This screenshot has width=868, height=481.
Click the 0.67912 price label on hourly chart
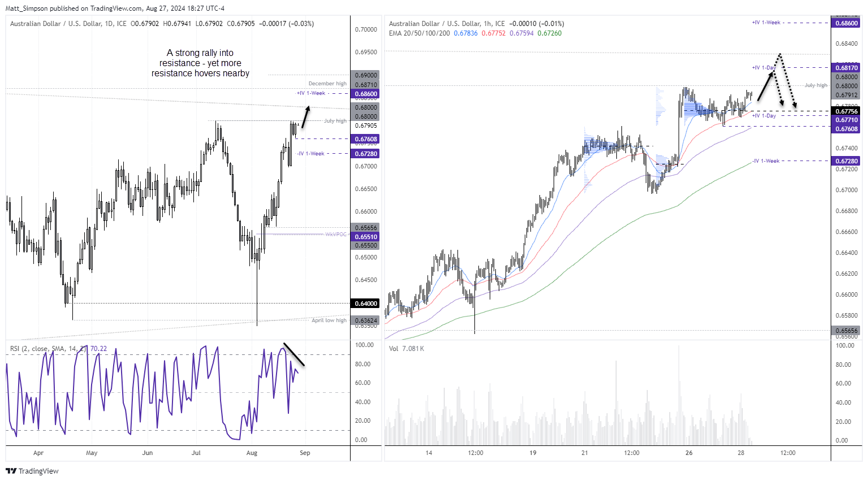[x=847, y=96]
